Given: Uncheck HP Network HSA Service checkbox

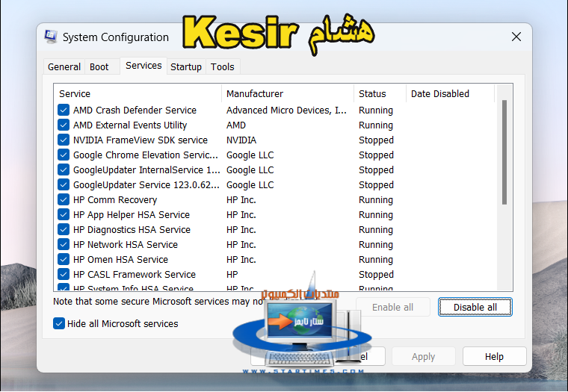Looking at the screenshot, I should click(x=64, y=244).
